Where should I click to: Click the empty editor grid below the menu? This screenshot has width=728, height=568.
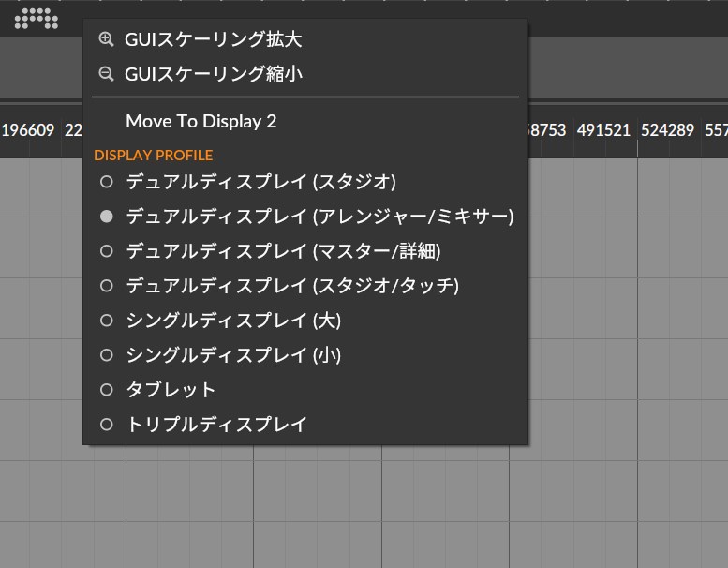(375, 506)
